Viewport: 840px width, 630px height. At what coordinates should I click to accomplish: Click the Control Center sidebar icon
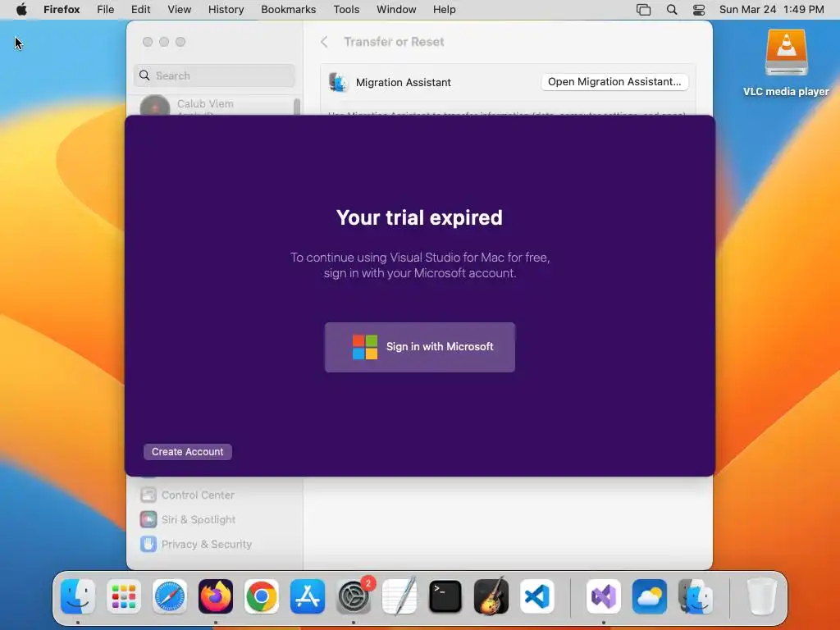[x=148, y=495]
